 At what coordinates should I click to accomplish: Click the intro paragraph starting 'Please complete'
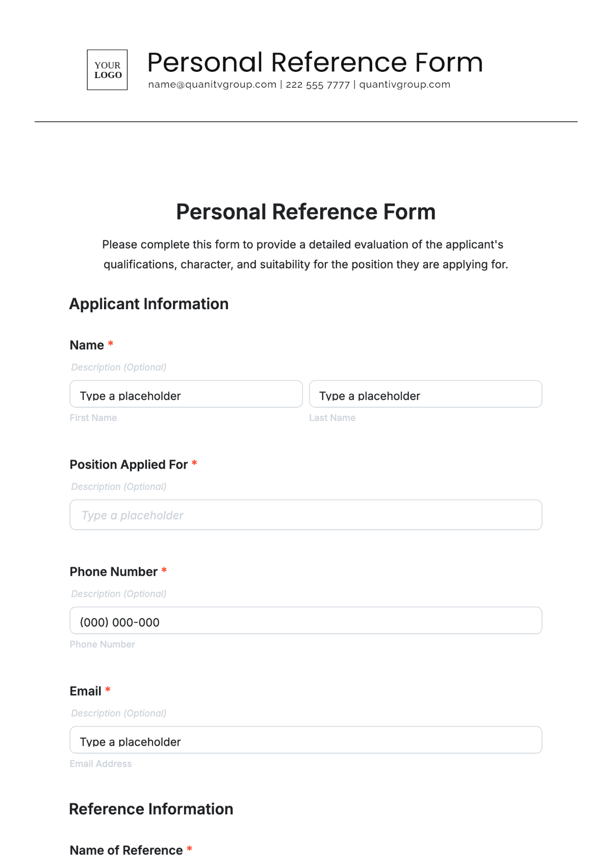pyautogui.click(x=306, y=254)
